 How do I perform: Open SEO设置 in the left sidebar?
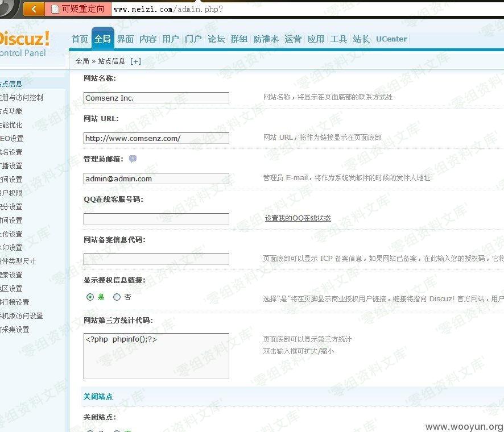click(13, 138)
